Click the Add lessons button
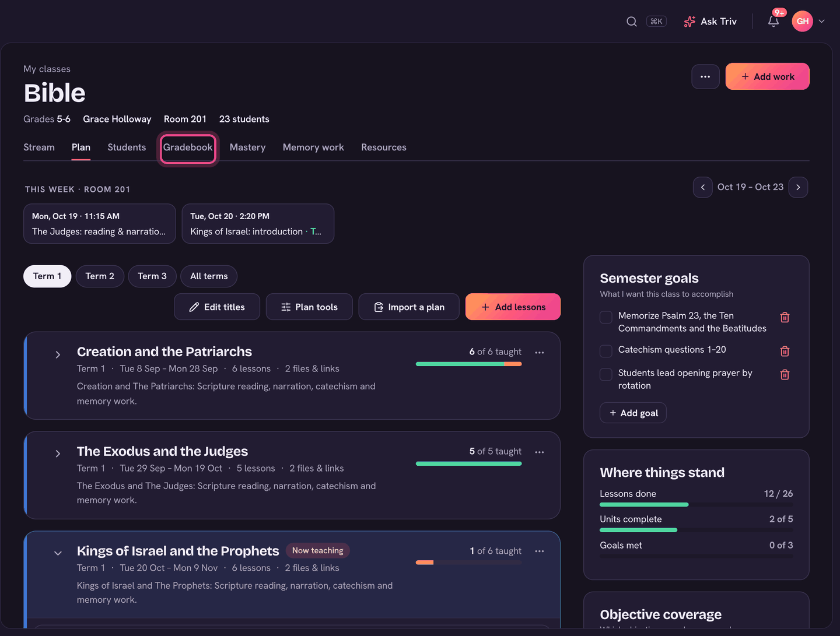 pos(513,307)
